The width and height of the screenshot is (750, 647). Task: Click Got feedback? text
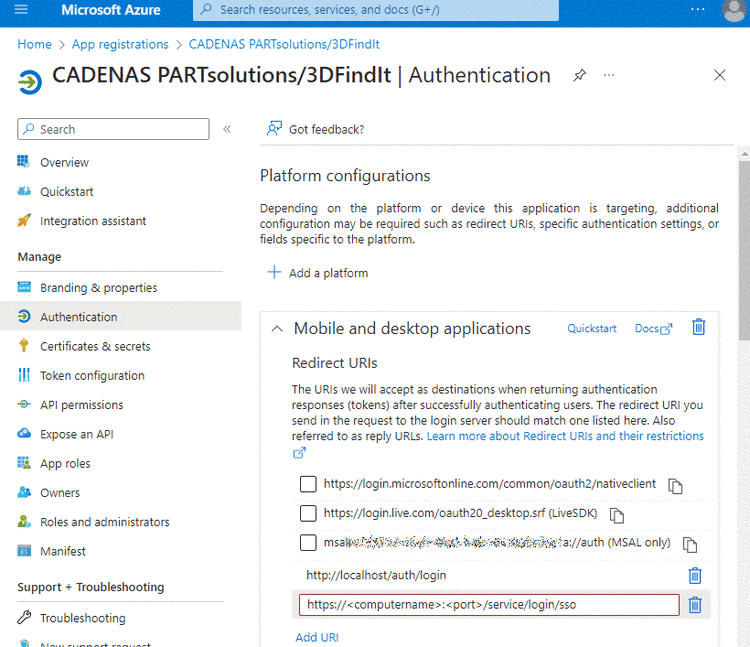tap(326, 130)
